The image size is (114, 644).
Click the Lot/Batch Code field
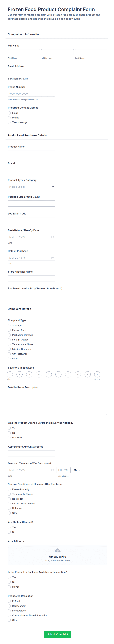point(32,220)
